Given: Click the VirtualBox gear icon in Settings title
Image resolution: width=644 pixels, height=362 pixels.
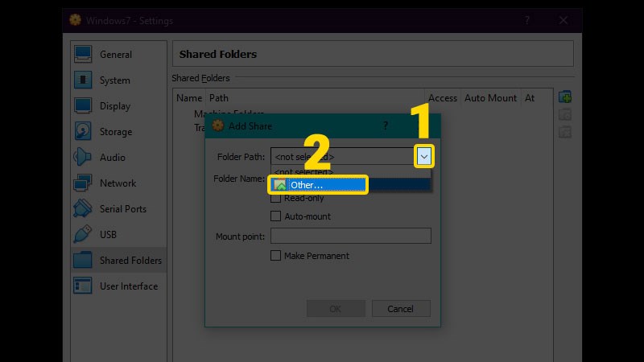Looking at the screenshot, I should point(75,19).
